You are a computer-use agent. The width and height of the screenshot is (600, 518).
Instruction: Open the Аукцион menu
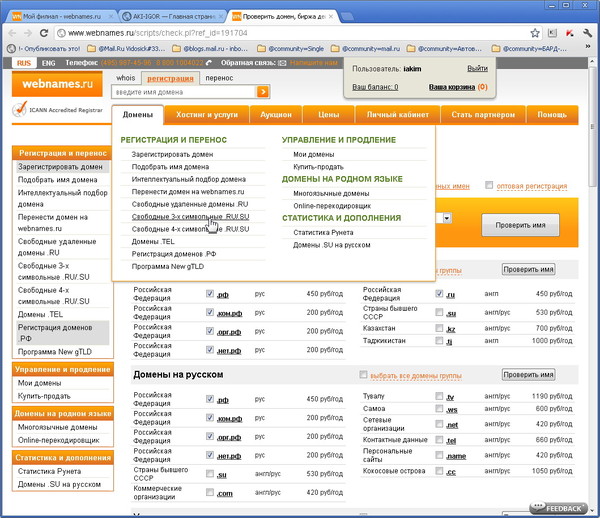point(276,115)
